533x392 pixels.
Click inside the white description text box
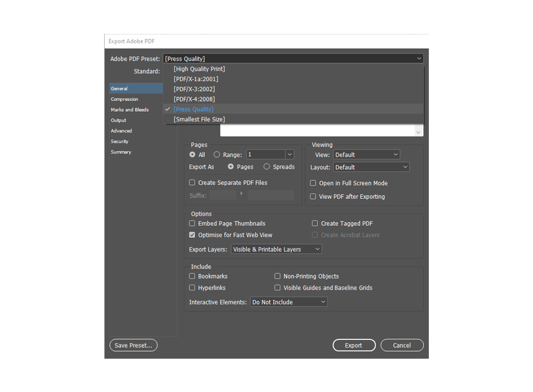(317, 130)
